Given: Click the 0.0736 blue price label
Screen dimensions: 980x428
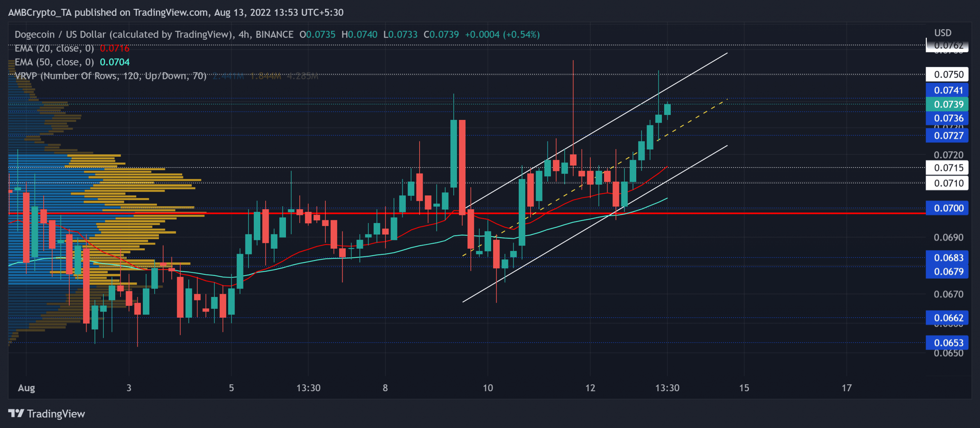Looking at the screenshot, I should (x=947, y=118).
